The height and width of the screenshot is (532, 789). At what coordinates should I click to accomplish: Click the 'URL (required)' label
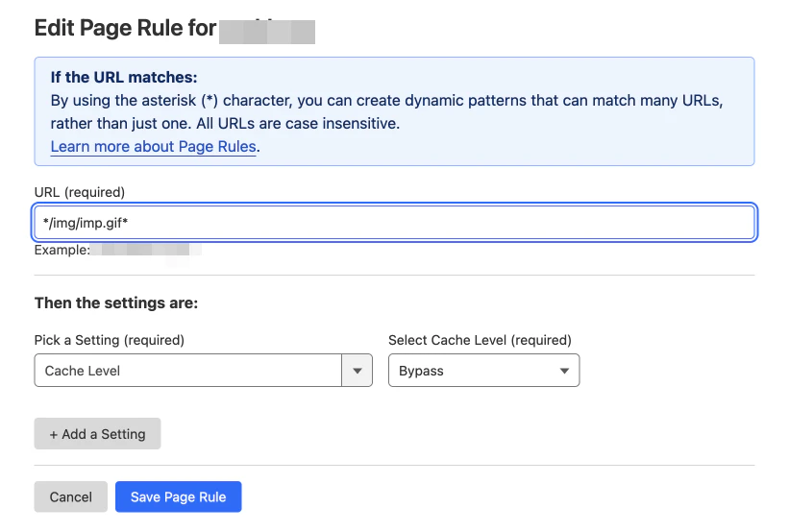pos(80,192)
